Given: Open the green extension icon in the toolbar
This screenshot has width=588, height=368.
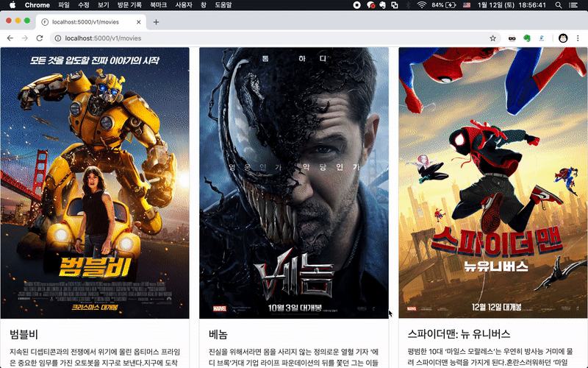Looking at the screenshot, I should point(527,38).
